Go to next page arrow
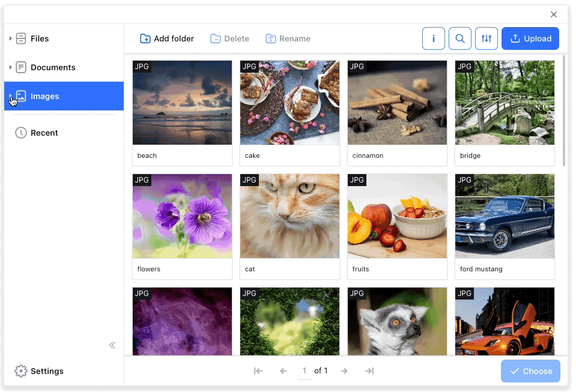This screenshot has width=576, height=392. pos(344,371)
